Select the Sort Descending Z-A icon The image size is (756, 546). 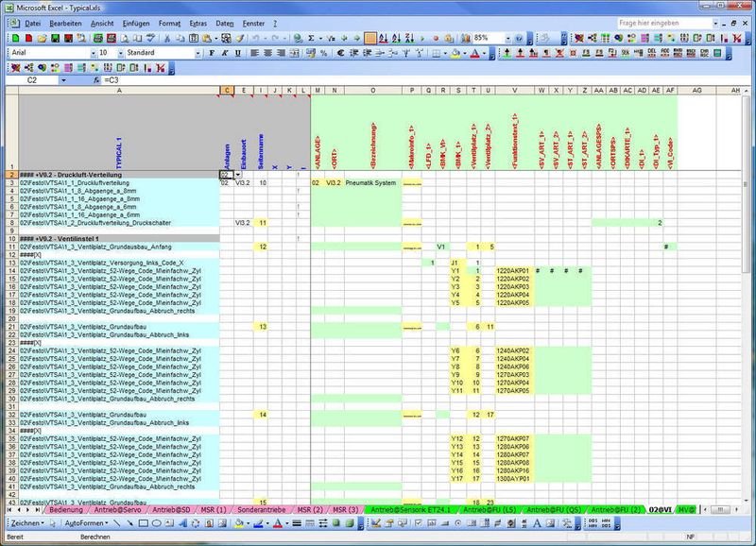coord(408,39)
